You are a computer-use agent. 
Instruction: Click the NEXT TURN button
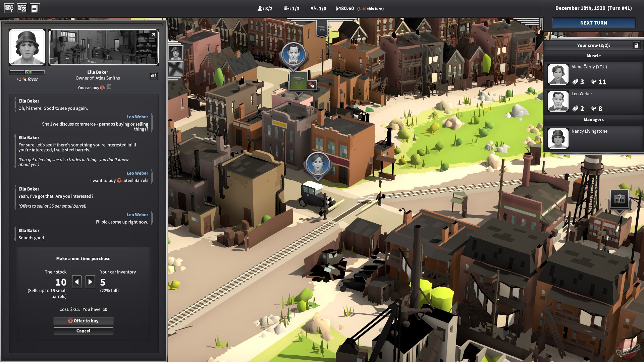pyautogui.click(x=593, y=23)
